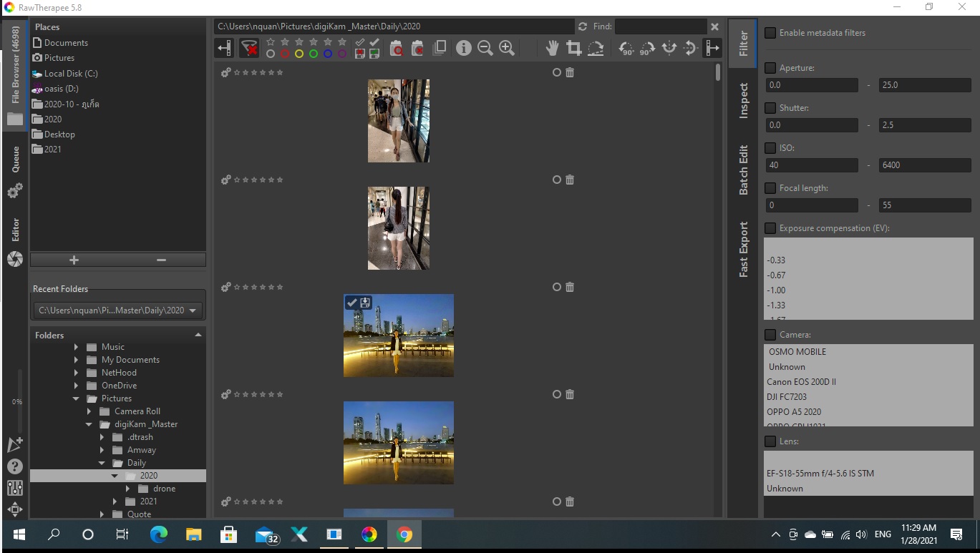Collapse the Folders panel
The height and width of the screenshot is (553, 980).
click(x=198, y=335)
